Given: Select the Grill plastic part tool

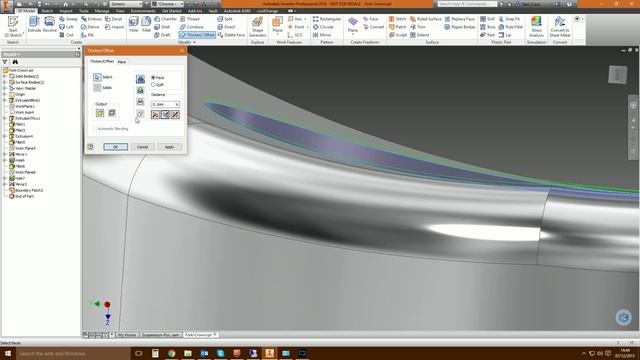Looking at the screenshot, I should [487, 19].
